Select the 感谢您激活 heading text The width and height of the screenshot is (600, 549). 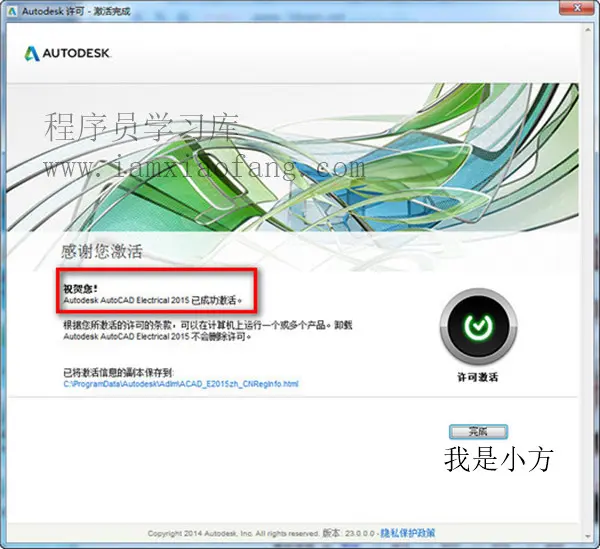coord(102,251)
